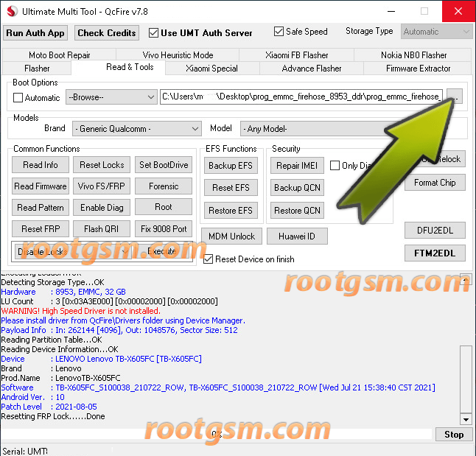Toggle the Only Diag checkbox

[335, 166]
